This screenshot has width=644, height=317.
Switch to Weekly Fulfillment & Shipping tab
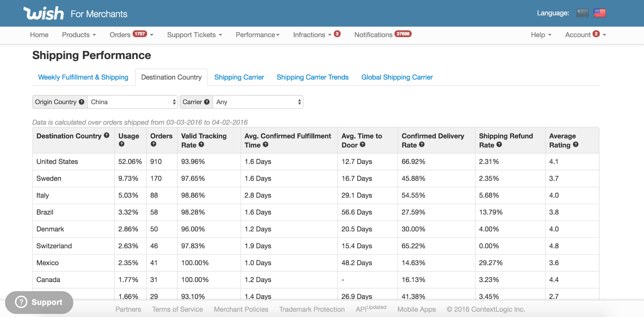pyautogui.click(x=83, y=77)
